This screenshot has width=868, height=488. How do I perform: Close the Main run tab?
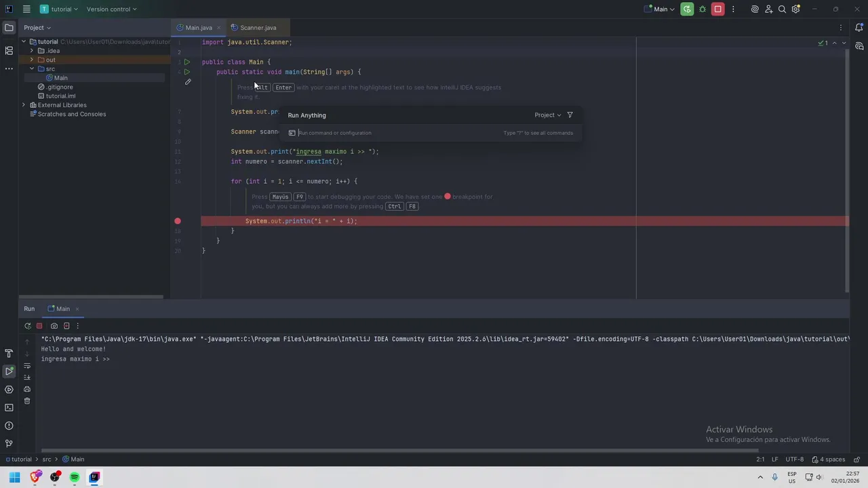click(x=77, y=309)
